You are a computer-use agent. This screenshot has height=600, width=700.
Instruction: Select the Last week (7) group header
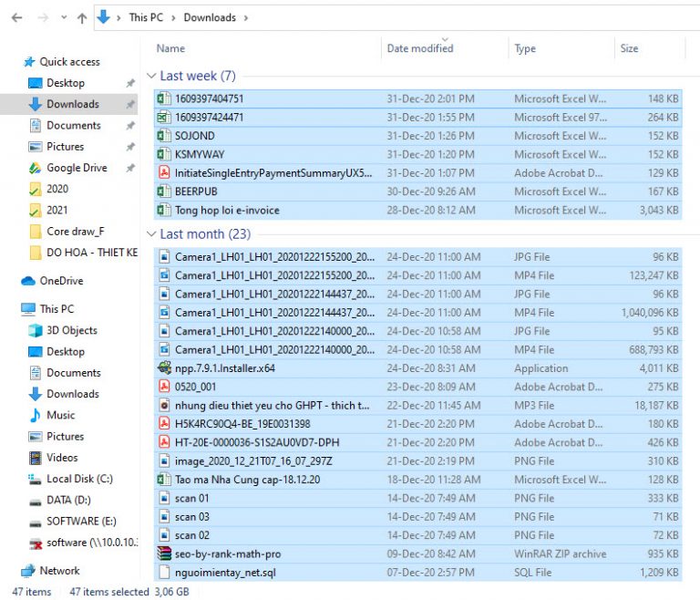(x=198, y=76)
